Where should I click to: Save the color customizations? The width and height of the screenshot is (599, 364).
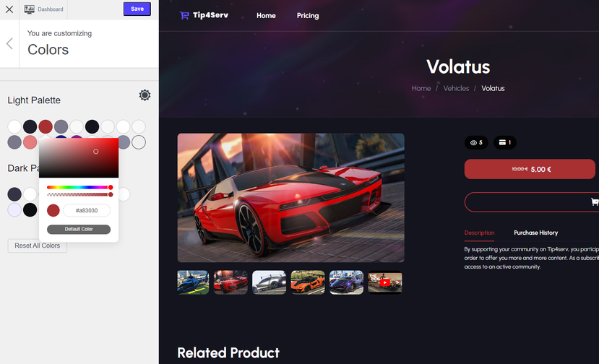[137, 9]
